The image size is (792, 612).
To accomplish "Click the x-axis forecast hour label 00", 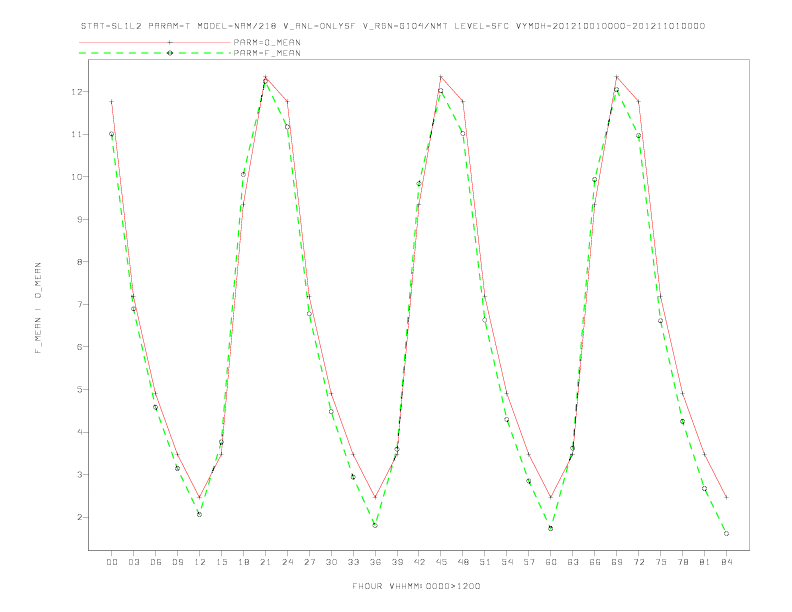I will [112, 562].
